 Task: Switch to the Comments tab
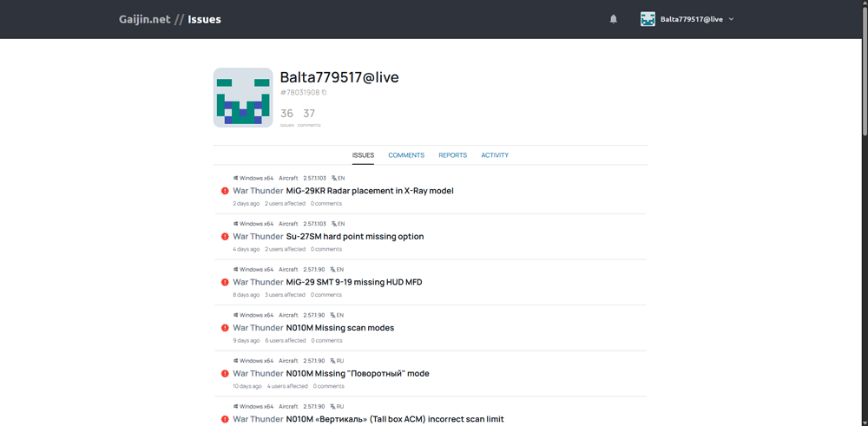pos(406,155)
